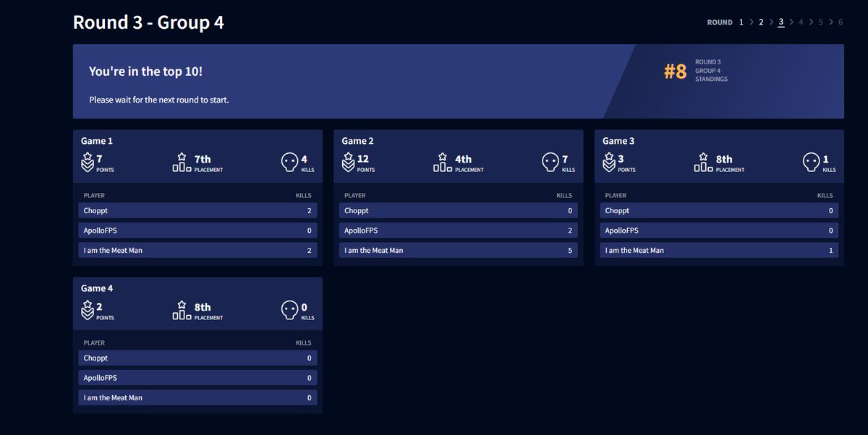Click the Game 4 placement podium icon

point(182,309)
